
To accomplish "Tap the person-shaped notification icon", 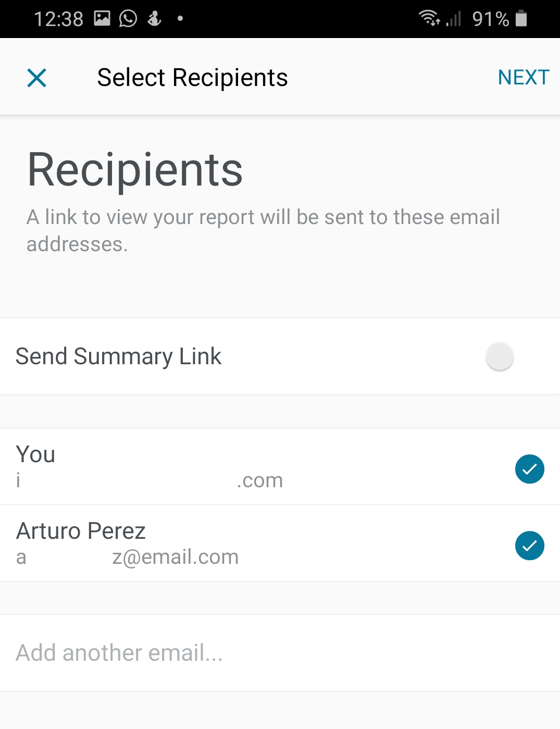I will point(154,19).
